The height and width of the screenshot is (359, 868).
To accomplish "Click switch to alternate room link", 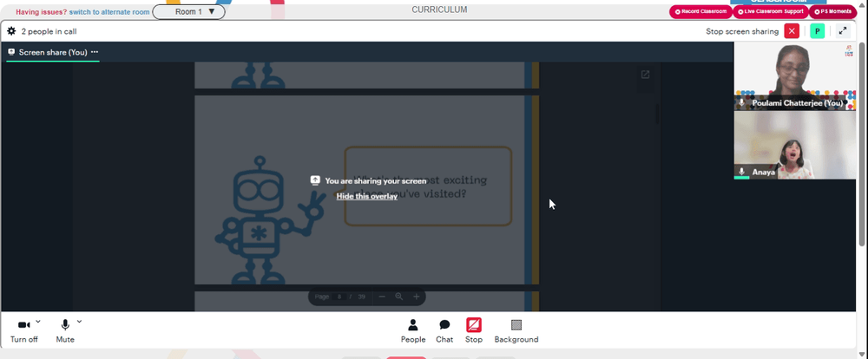I will (x=109, y=11).
